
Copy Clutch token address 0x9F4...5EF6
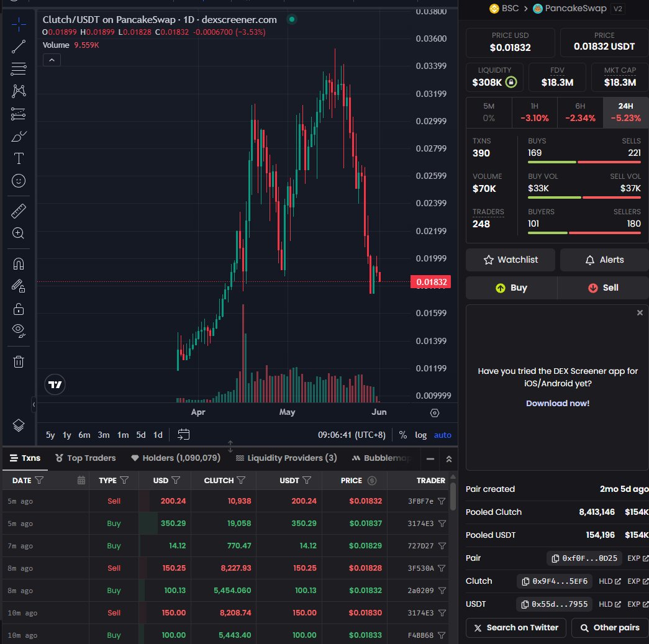pyautogui.click(x=555, y=581)
